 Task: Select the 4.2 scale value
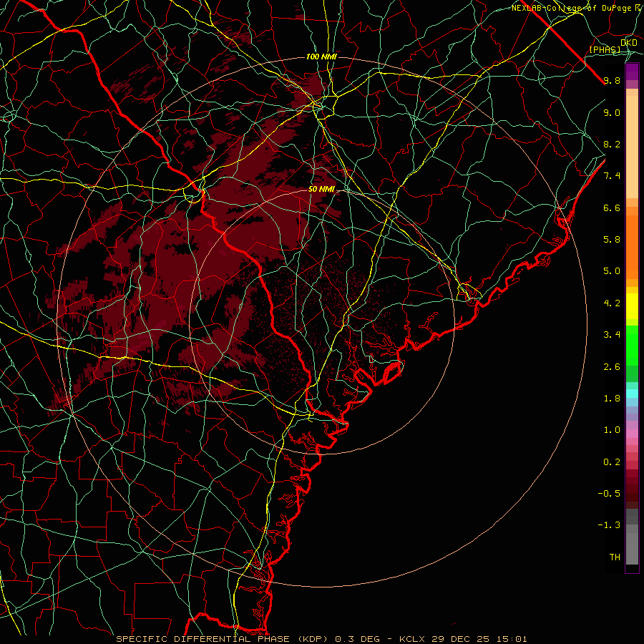612,303
